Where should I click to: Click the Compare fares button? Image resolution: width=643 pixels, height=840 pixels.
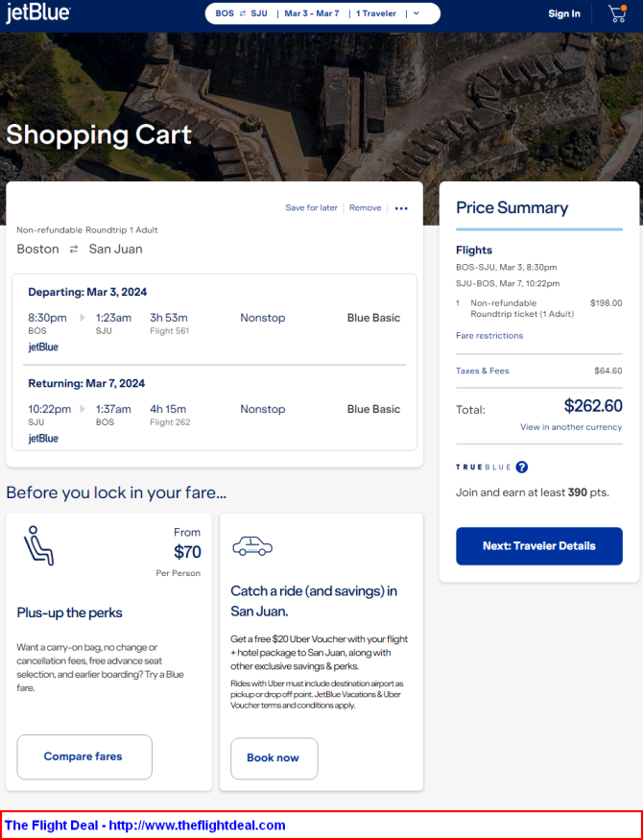[84, 756]
